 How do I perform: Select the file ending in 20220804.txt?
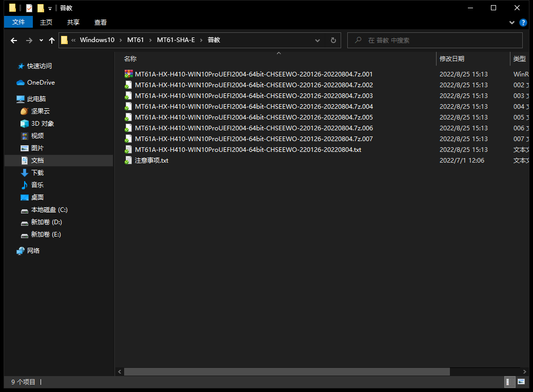(x=248, y=150)
